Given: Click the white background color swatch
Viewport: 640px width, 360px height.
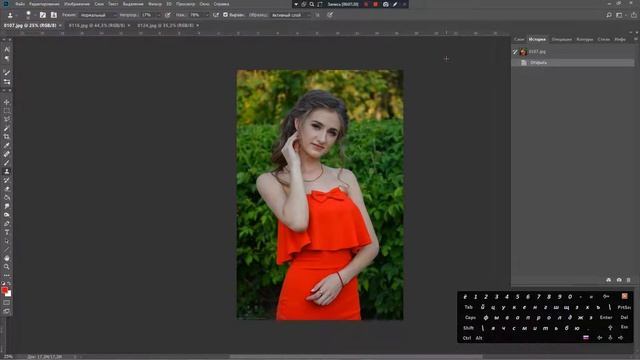Looking at the screenshot, I should (9, 294).
